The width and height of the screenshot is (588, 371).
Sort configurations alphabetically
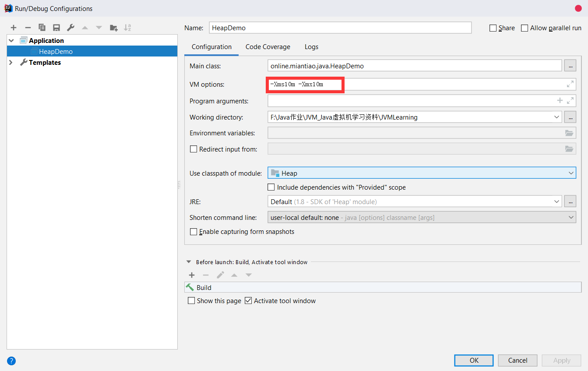[x=127, y=28]
